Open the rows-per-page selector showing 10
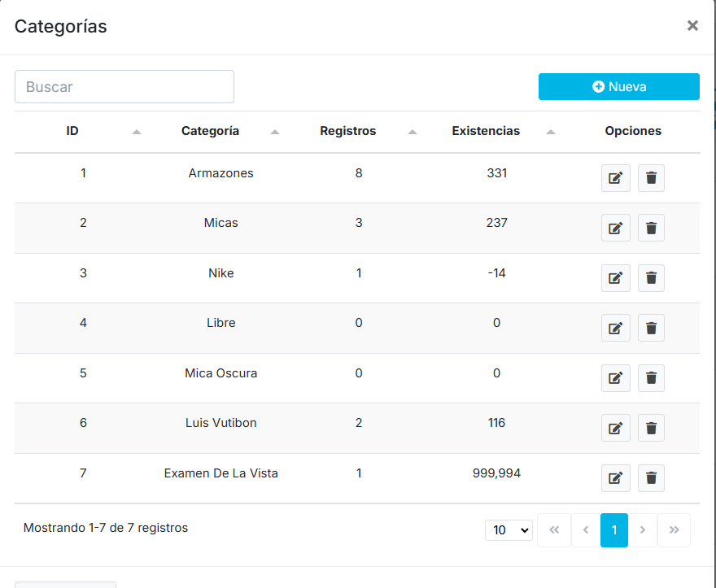The image size is (716, 588). [509, 530]
